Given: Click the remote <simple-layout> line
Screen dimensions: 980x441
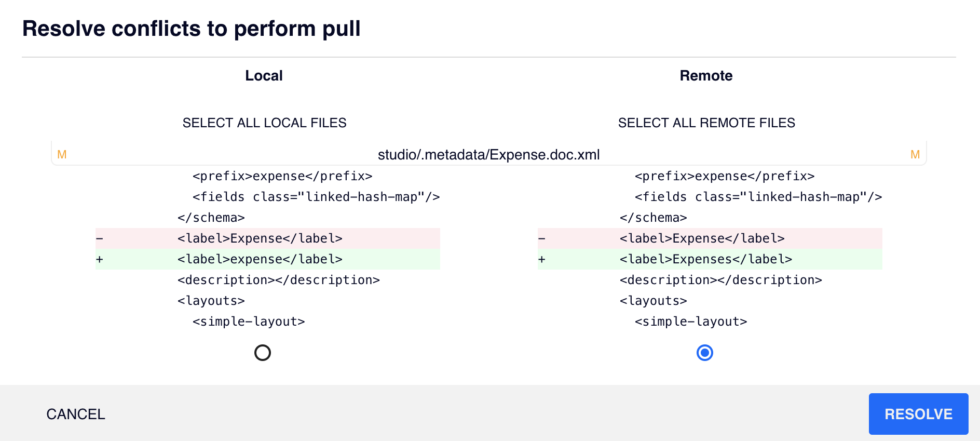Looking at the screenshot, I should [691, 322].
